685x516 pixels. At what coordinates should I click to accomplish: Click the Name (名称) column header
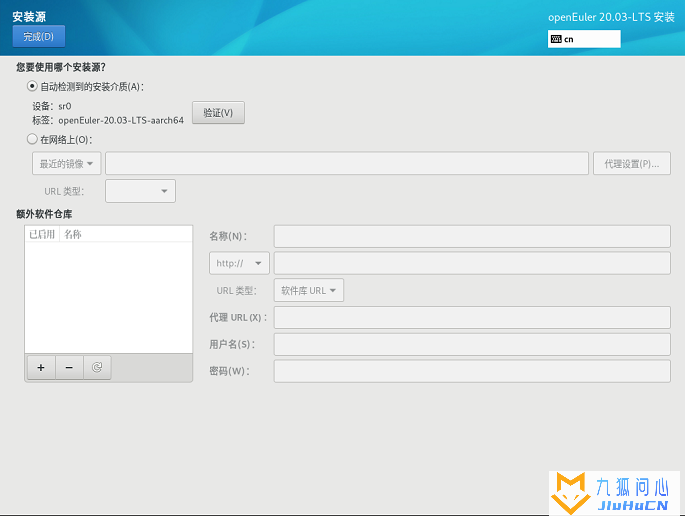click(73, 234)
